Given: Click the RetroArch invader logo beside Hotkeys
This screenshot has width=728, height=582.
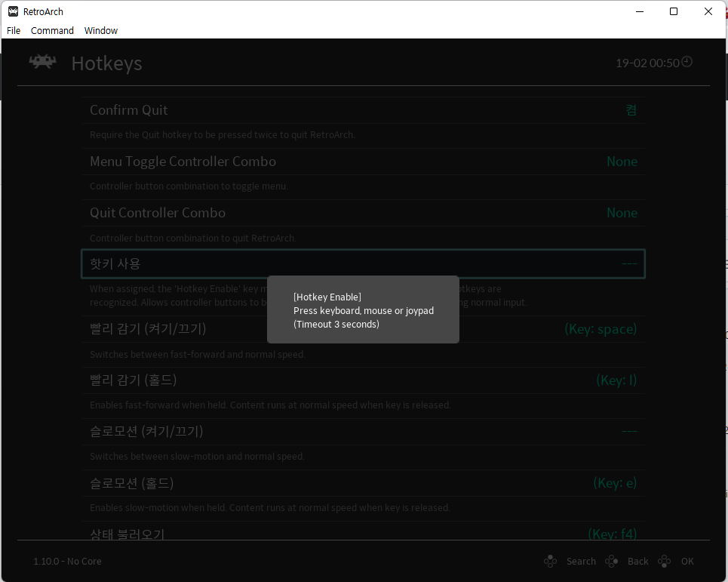Looking at the screenshot, I should [x=43, y=62].
